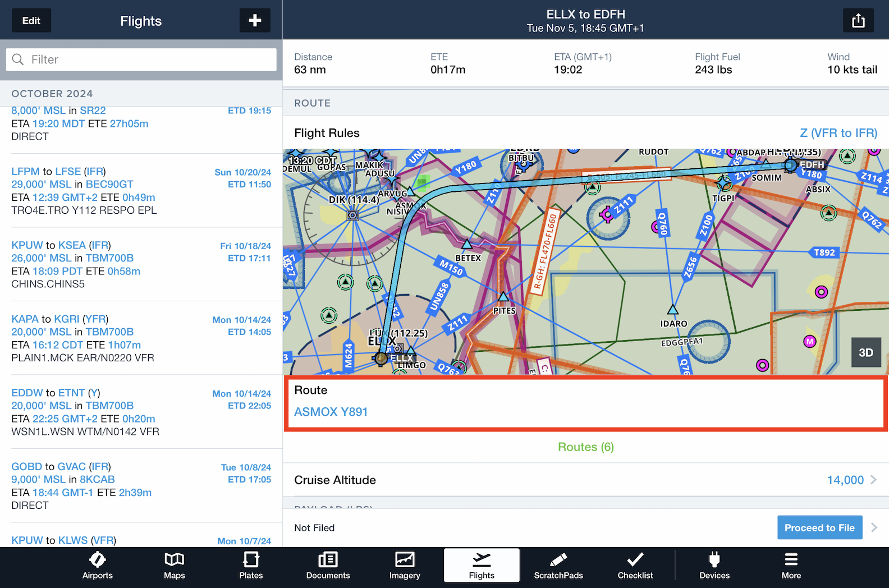Tap chevron next to Proceed to File
Viewport: 889px width, 588px height.
click(x=874, y=527)
